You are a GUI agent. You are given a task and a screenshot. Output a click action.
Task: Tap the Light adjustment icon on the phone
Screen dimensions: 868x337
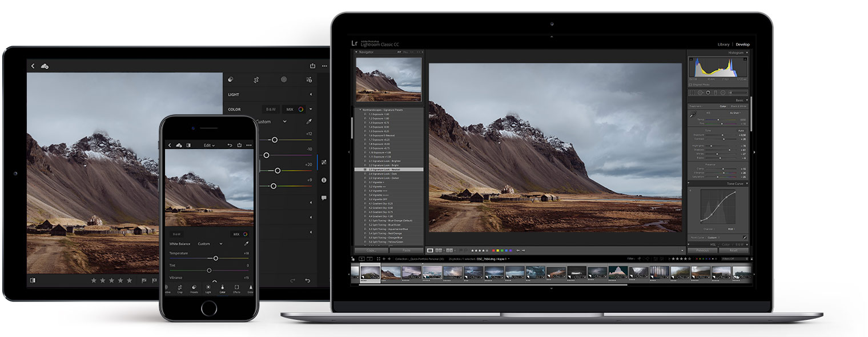(x=208, y=287)
